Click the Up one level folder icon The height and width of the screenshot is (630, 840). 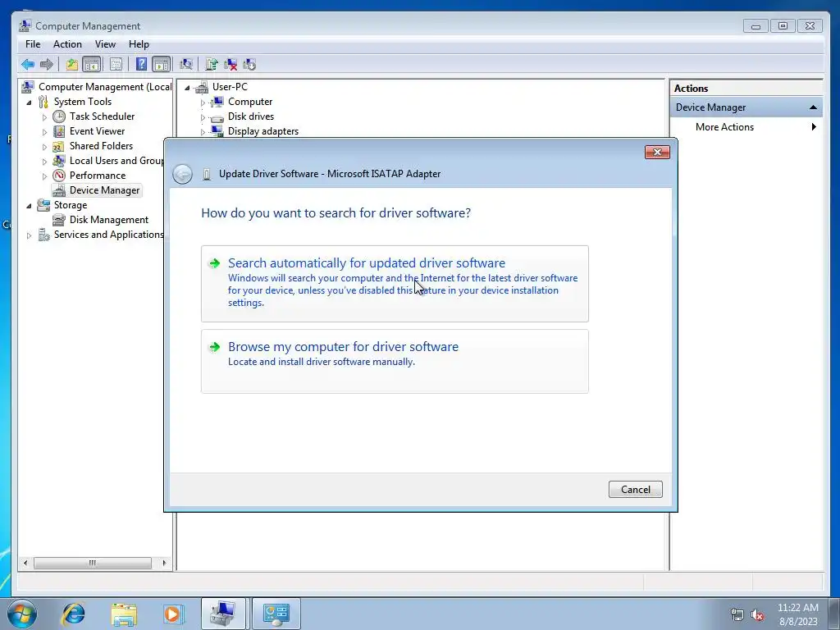(72, 65)
